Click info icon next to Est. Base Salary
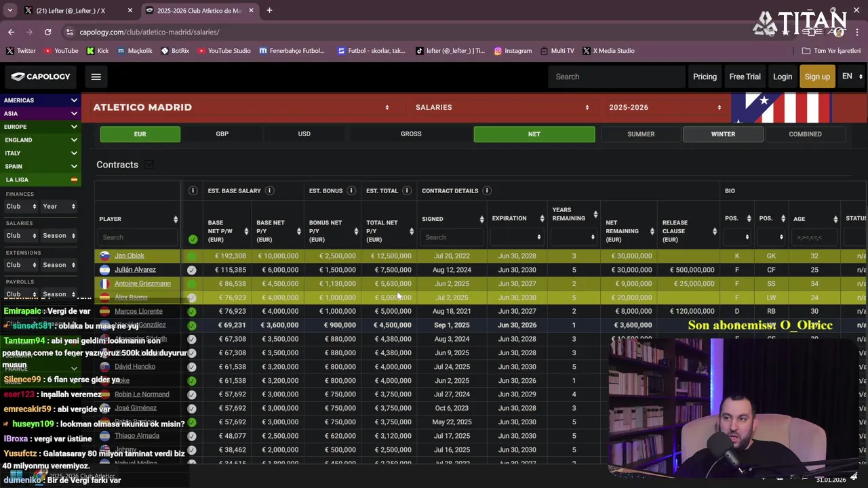The width and height of the screenshot is (868, 488). point(269,190)
